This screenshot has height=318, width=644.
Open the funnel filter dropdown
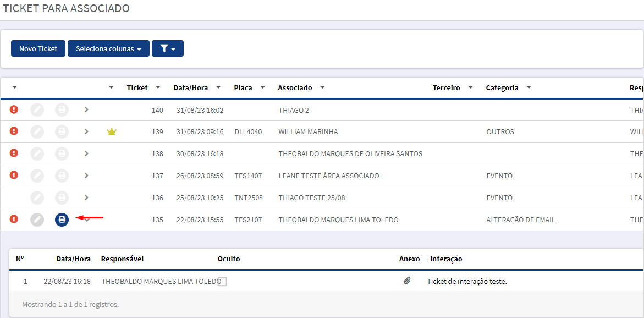(x=168, y=48)
